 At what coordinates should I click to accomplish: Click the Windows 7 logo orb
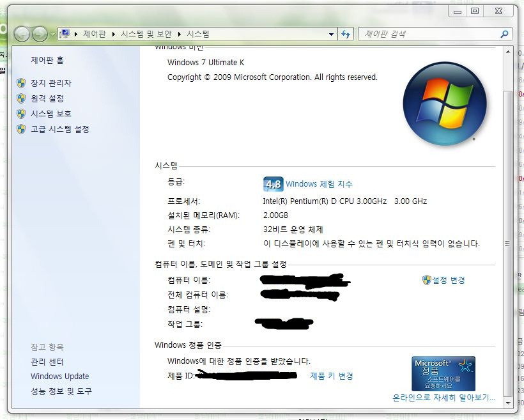(445, 104)
